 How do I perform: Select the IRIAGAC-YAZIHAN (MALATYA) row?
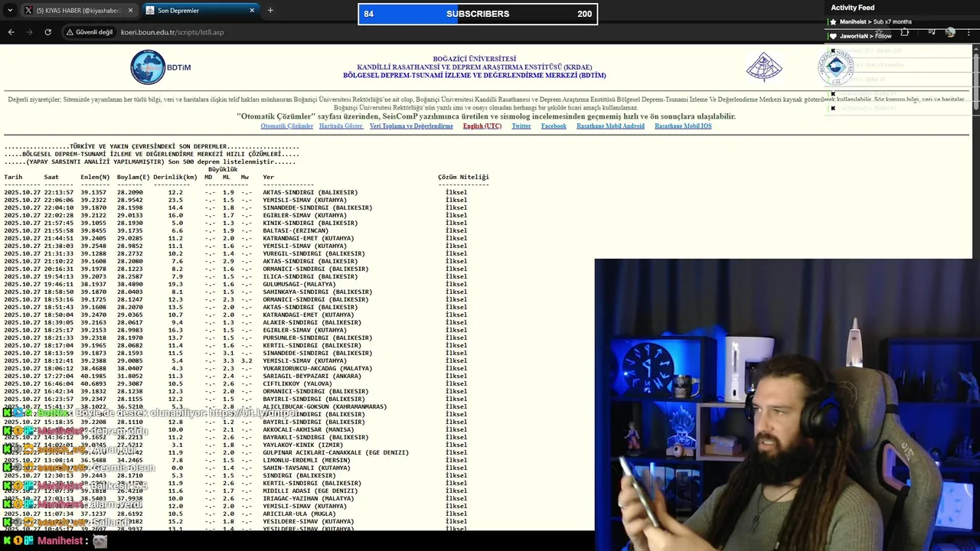point(235,498)
